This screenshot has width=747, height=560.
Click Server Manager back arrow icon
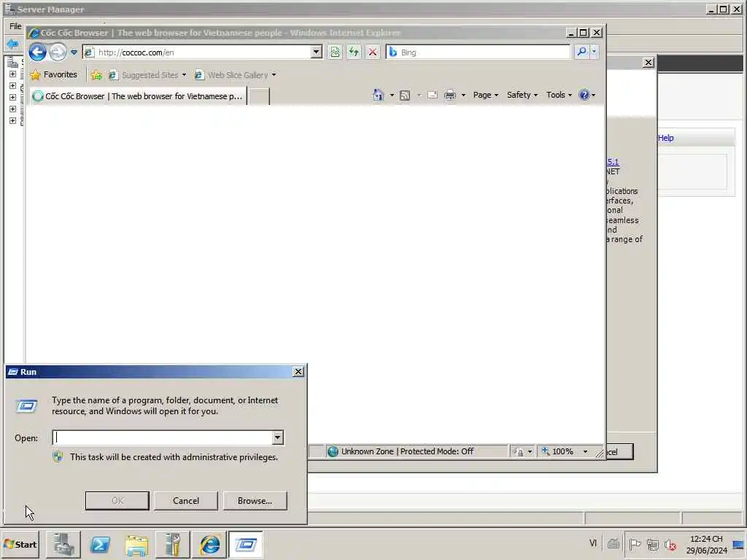pos(13,44)
